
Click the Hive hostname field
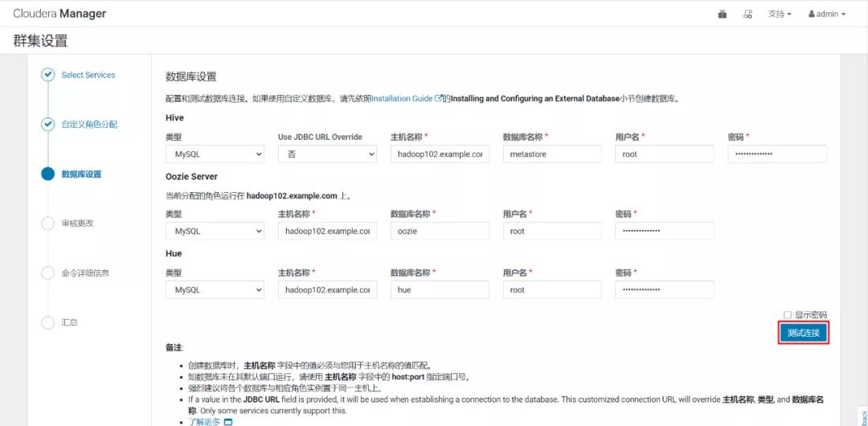[x=440, y=154]
